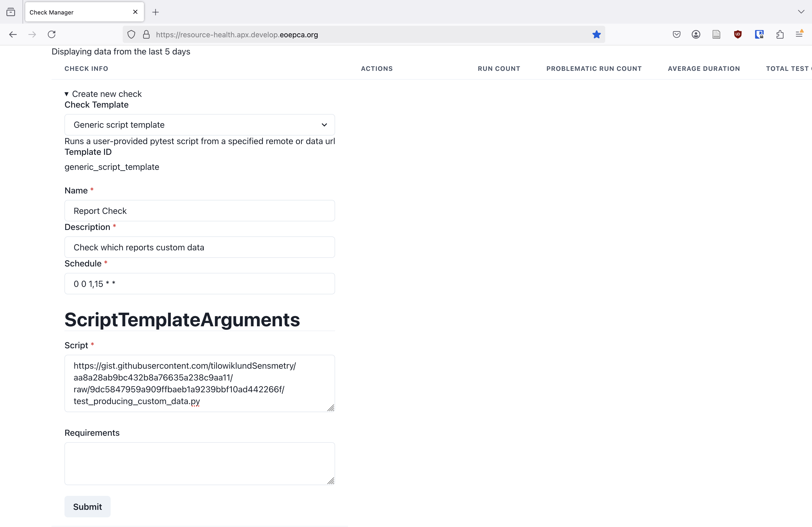Click the Script textarea resize handle
The height and width of the screenshot is (527, 812).
click(331, 408)
